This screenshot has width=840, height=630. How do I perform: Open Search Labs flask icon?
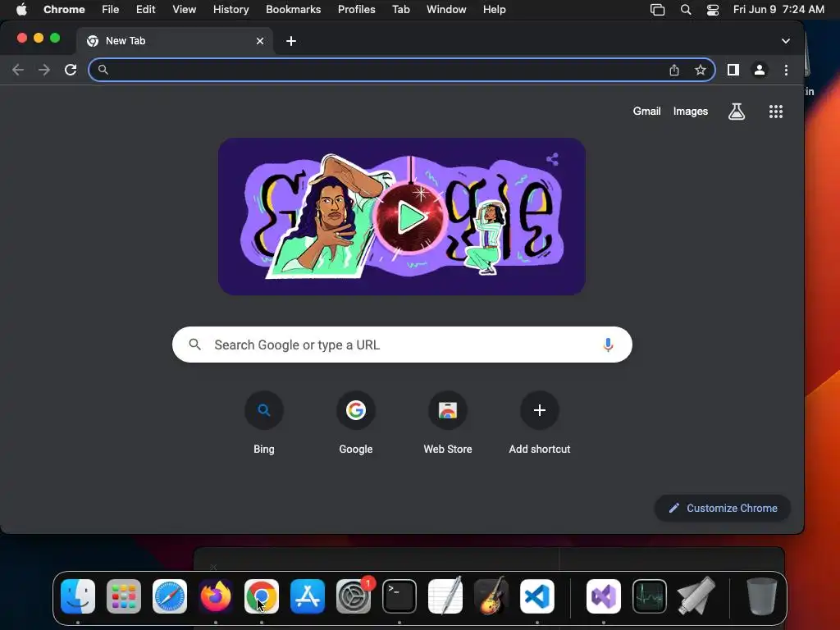(x=737, y=112)
